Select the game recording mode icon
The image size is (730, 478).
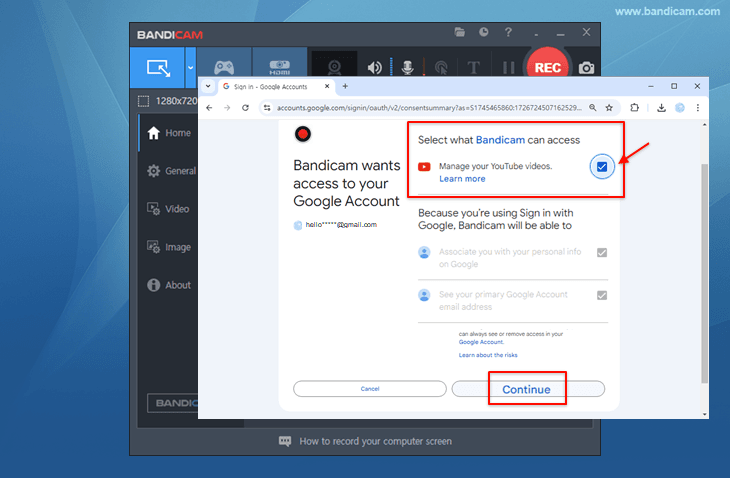(225, 68)
